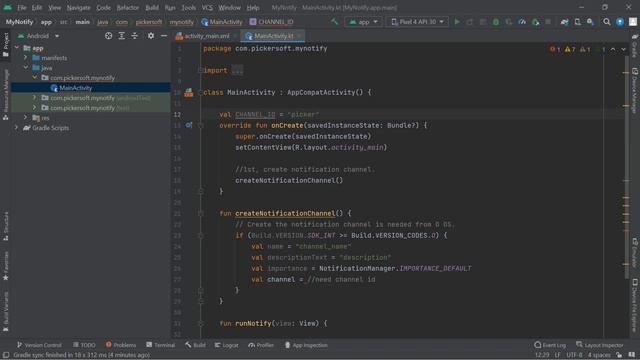Viewport: 640px width, 360px height.
Task: Toggle tool window bars in status corner
Action: click(6, 355)
